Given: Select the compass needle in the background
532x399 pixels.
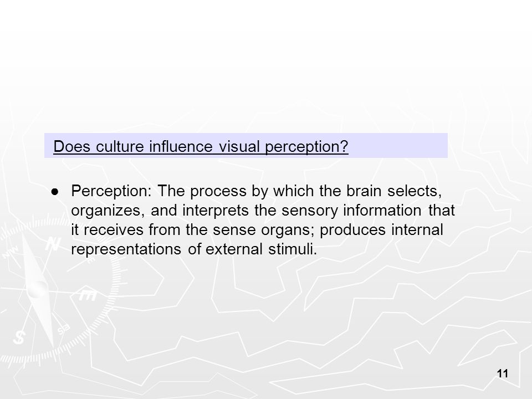Looking at the screenshot, I should point(38,288).
